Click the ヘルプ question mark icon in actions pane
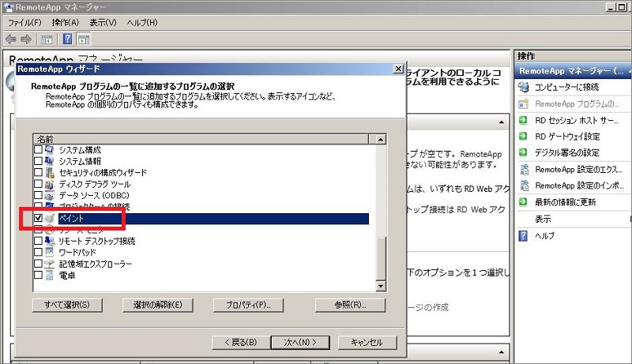The width and height of the screenshot is (632, 364). [524, 235]
